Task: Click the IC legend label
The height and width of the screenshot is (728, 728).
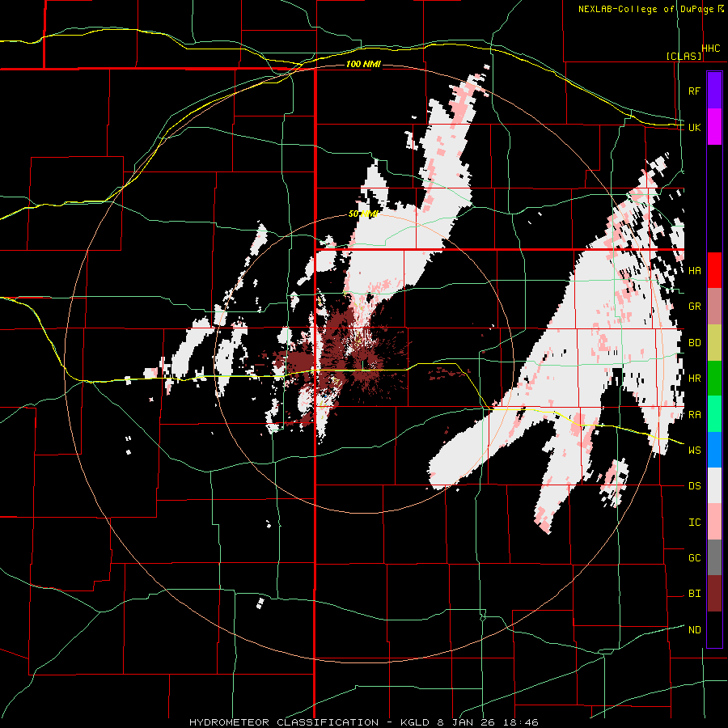Action: (x=694, y=523)
